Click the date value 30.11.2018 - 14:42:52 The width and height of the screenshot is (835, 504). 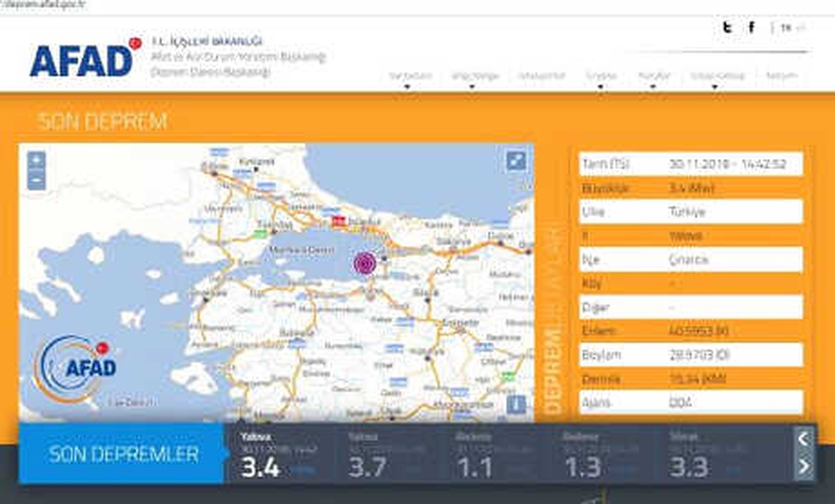point(728,164)
